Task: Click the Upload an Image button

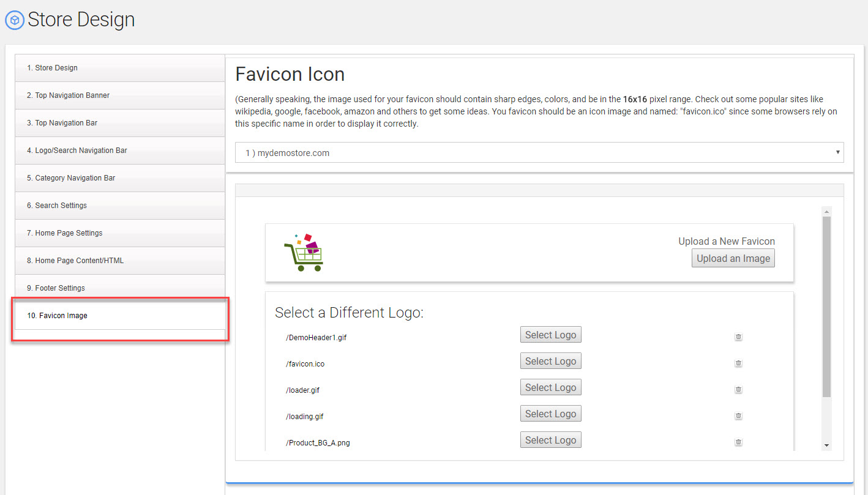Action: coord(733,258)
